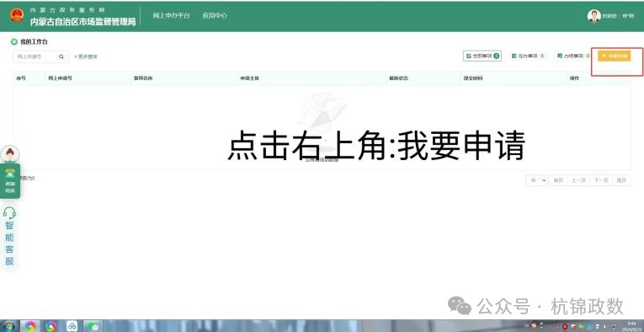Click the user avatar in header
Viewport: 644px width, 332px height.
(x=593, y=16)
